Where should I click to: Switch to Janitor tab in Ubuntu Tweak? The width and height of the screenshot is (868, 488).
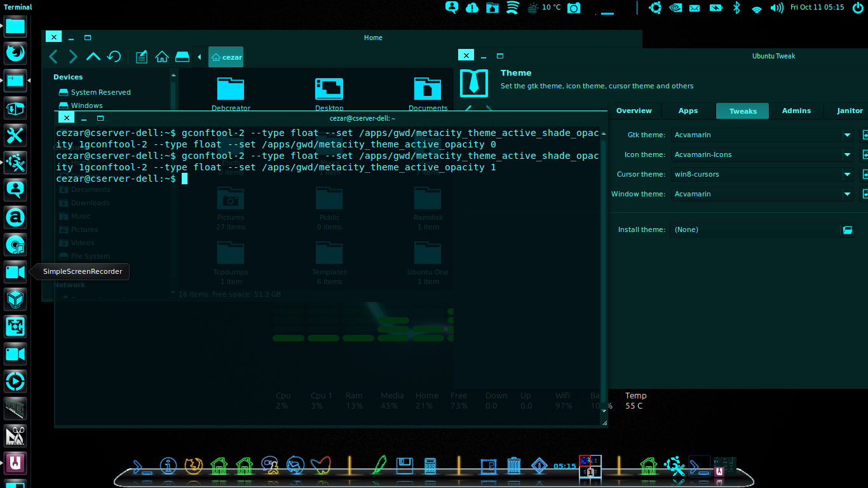point(848,111)
